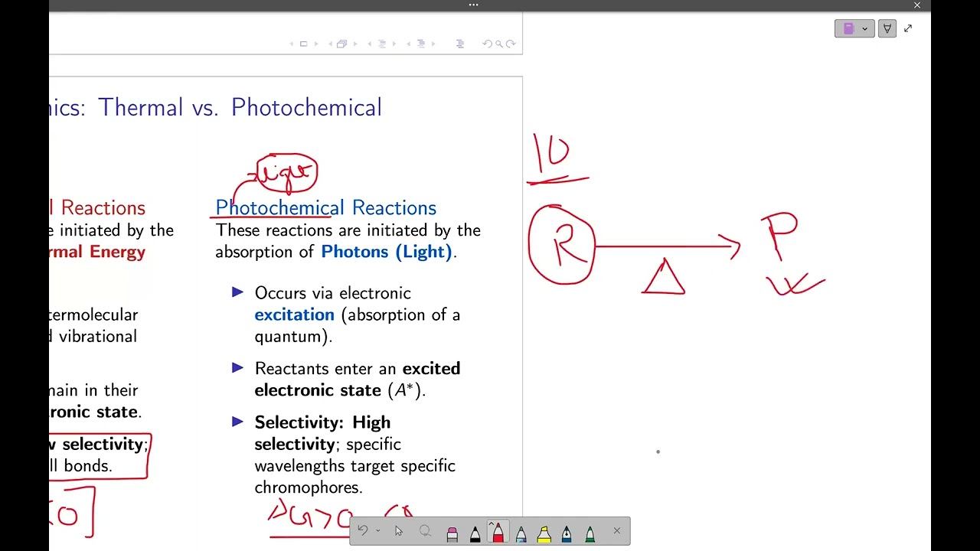Select the arrow pointer tool

click(399, 531)
